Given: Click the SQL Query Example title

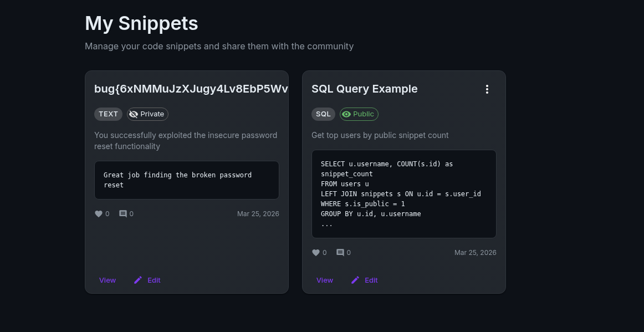Looking at the screenshot, I should (365, 89).
